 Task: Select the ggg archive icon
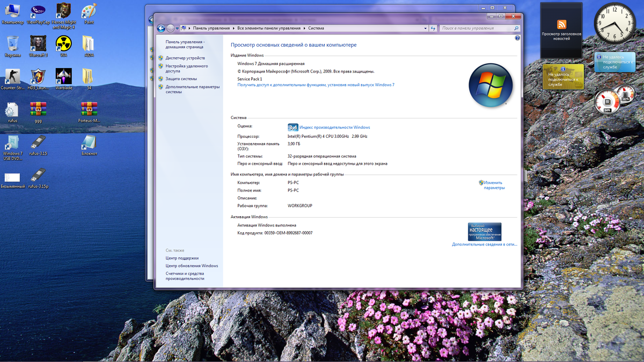[x=38, y=112]
